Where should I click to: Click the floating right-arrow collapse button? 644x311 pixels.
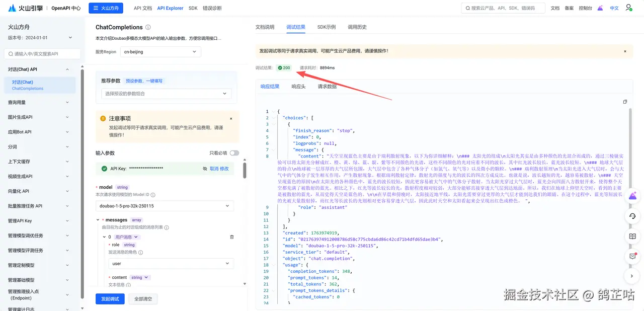click(632, 276)
